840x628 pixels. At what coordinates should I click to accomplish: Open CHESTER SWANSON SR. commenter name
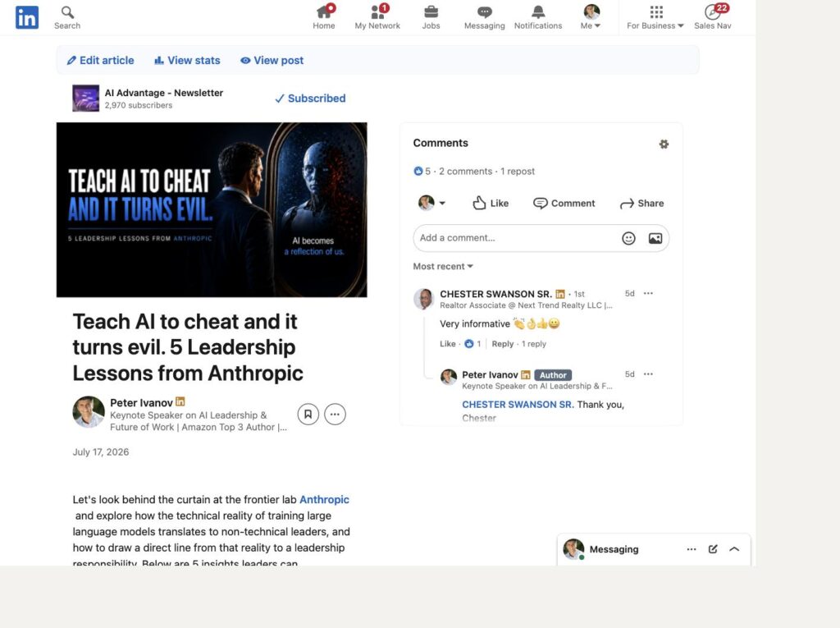[495, 294]
